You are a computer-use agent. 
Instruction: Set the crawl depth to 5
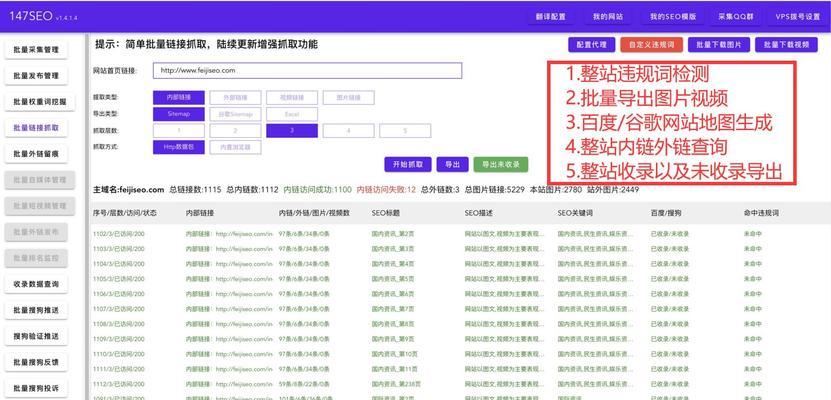pos(405,130)
